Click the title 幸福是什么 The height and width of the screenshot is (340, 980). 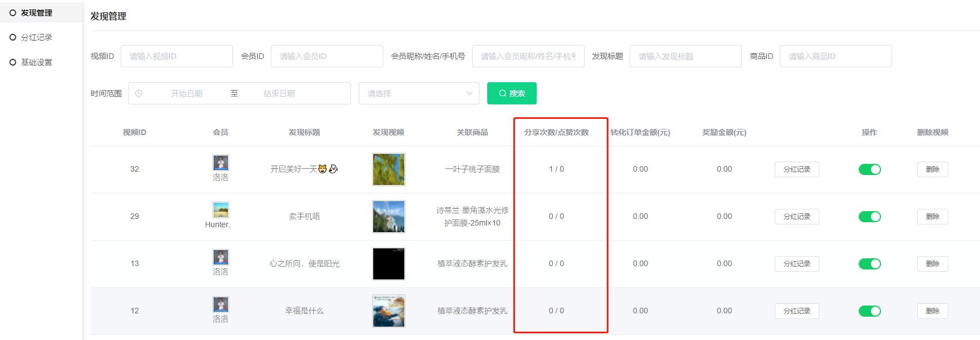click(304, 311)
